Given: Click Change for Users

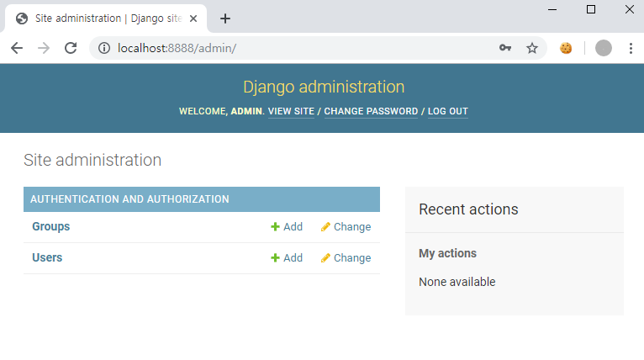Looking at the screenshot, I should [346, 258].
